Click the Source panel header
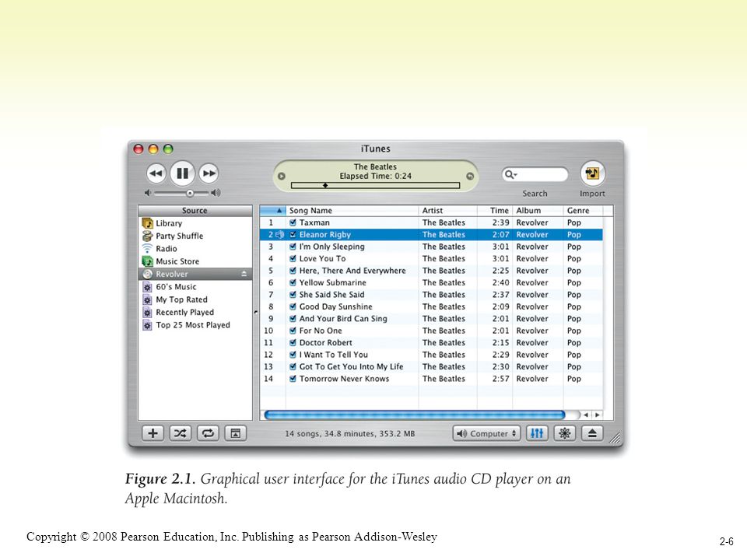This screenshot has width=747, height=560. click(x=195, y=211)
